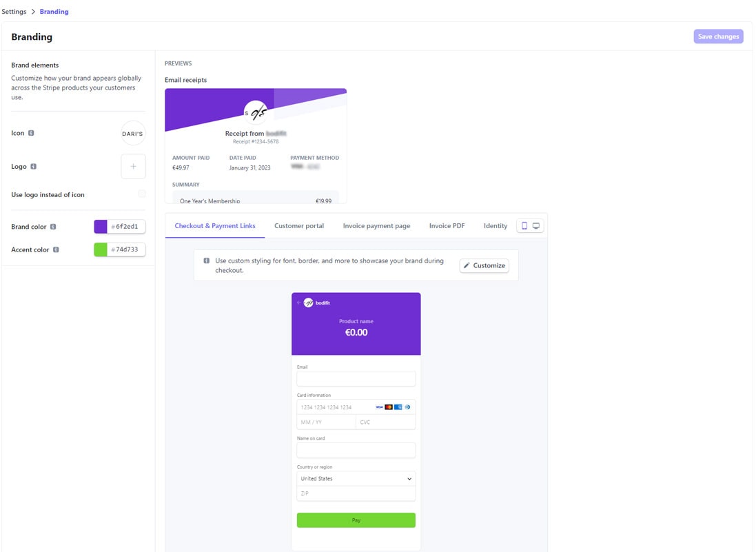
Task: Click the info icon beside Accent color
Action: click(56, 249)
